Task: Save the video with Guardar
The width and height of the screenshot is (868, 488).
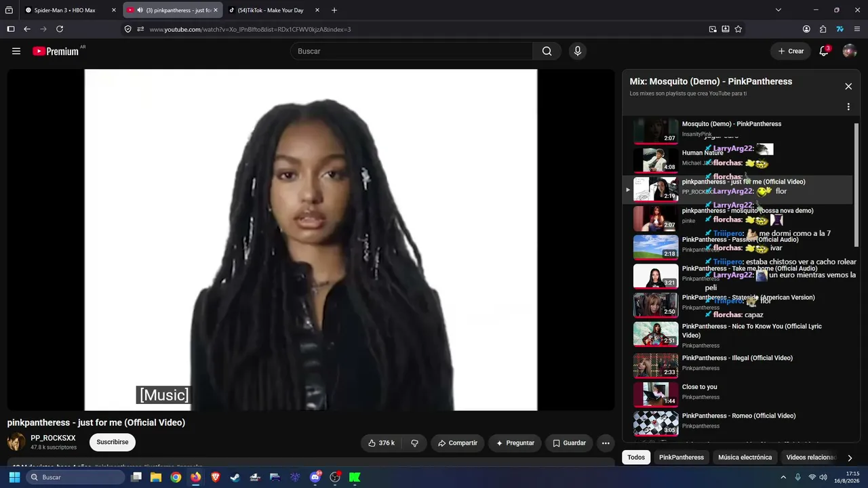Action: click(569, 443)
